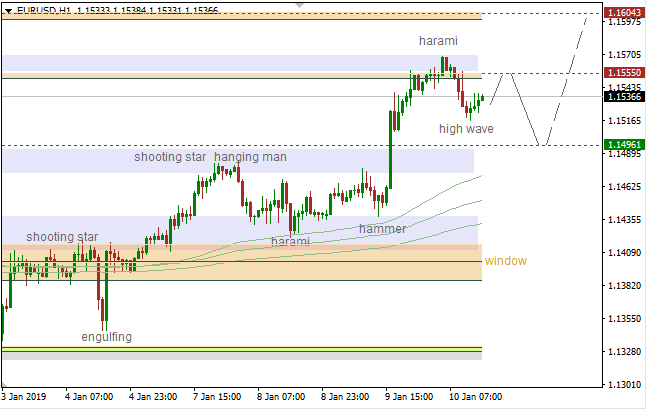
Task: Click the upper 'harami' label near the peak
Action: [x=438, y=41]
